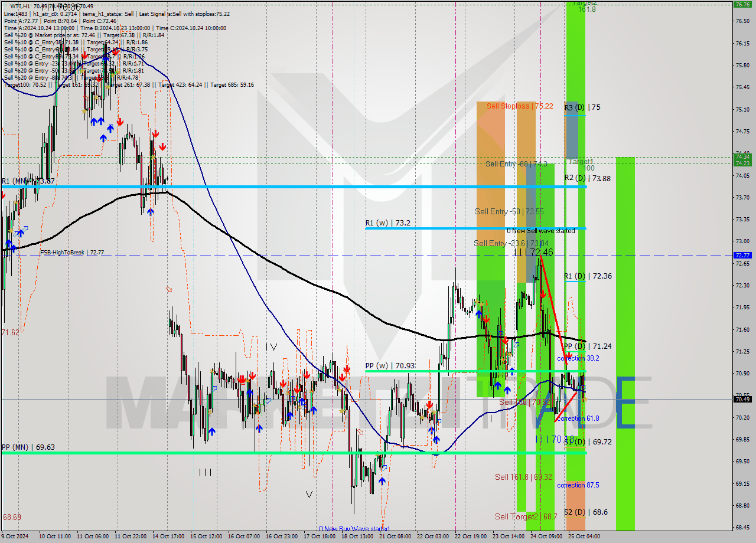Click the 'S2 (D) | 68.6' support label
The image size is (756, 543).
pyautogui.click(x=585, y=512)
